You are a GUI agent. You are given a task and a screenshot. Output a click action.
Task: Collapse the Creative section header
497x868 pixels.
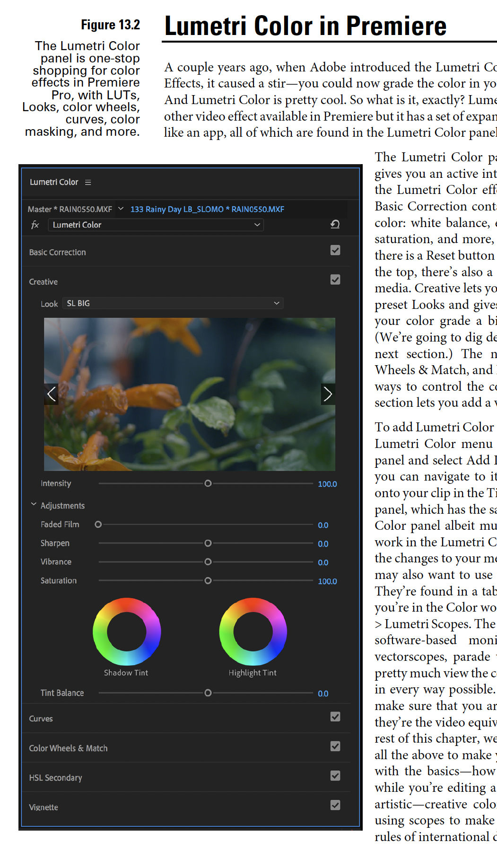coord(44,282)
